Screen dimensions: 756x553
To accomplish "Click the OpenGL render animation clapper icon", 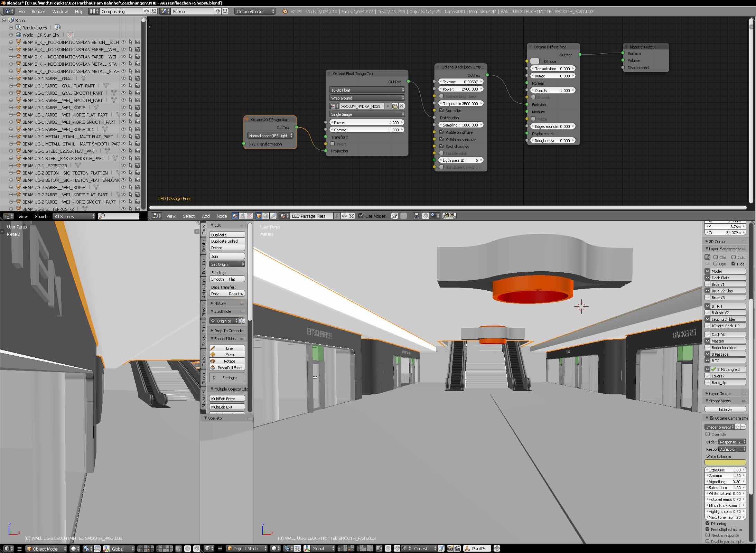I will pos(457,549).
